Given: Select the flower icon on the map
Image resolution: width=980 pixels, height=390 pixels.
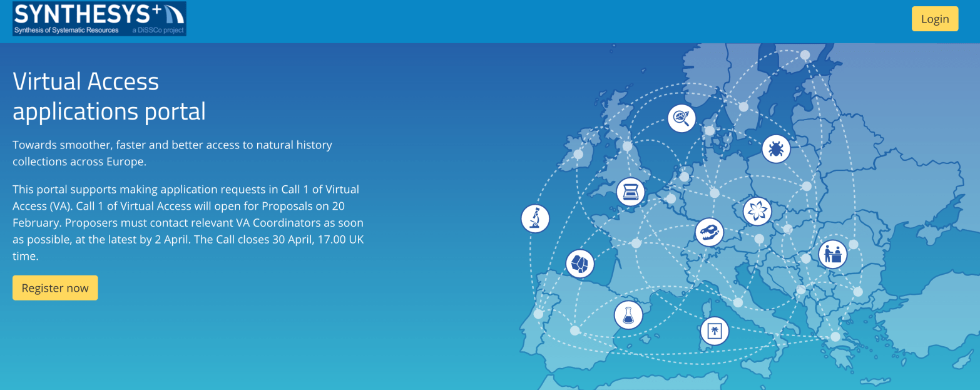Looking at the screenshot, I should click(757, 211).
